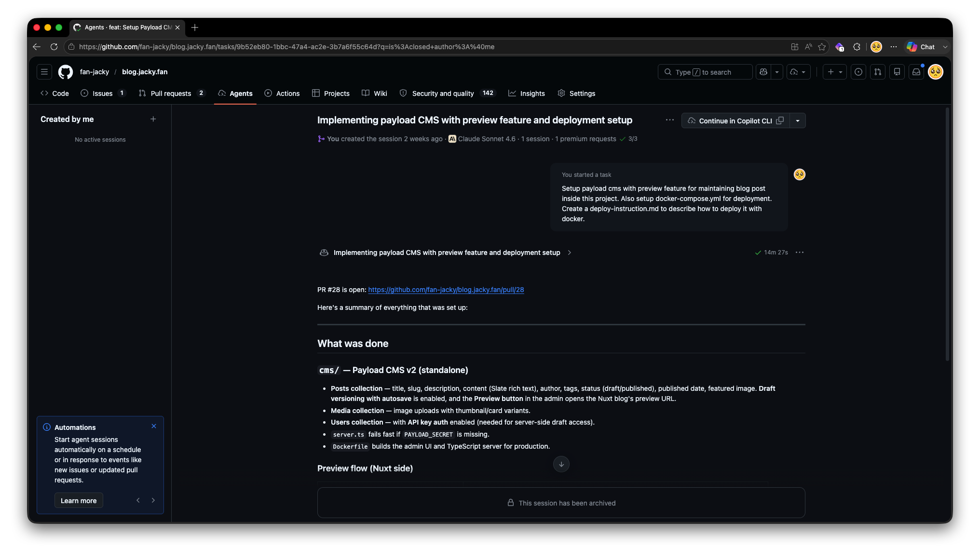The height and width of the screenshot is (560, 980).
Task: Open the repository Settings tab
Action: 576,93
